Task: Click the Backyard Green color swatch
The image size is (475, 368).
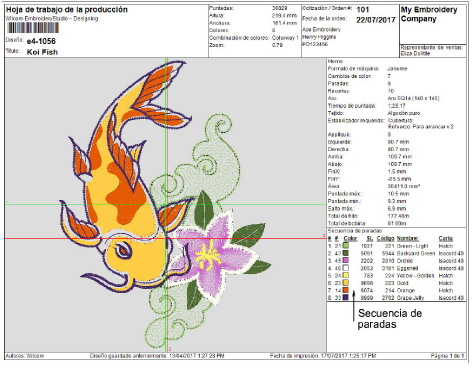Action: click(346, 253)
